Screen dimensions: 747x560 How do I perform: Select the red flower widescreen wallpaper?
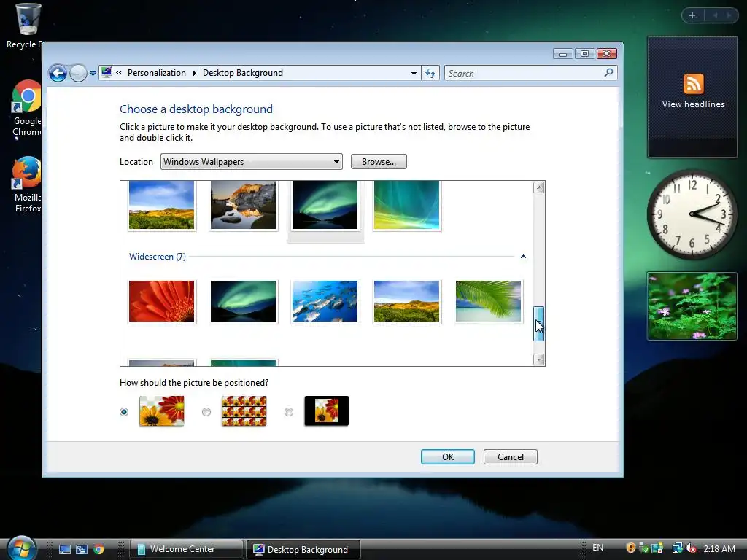tap(161, 301)
